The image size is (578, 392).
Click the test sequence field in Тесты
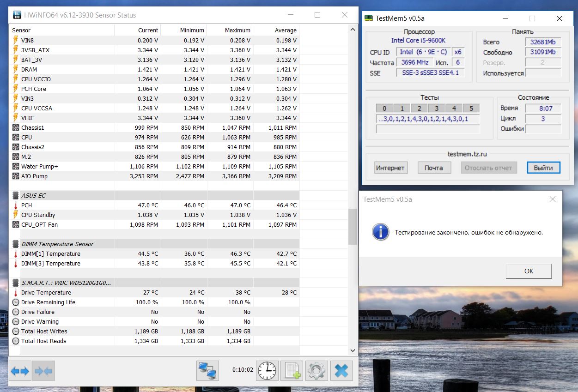pyautogui.click(x=428, y=119)
